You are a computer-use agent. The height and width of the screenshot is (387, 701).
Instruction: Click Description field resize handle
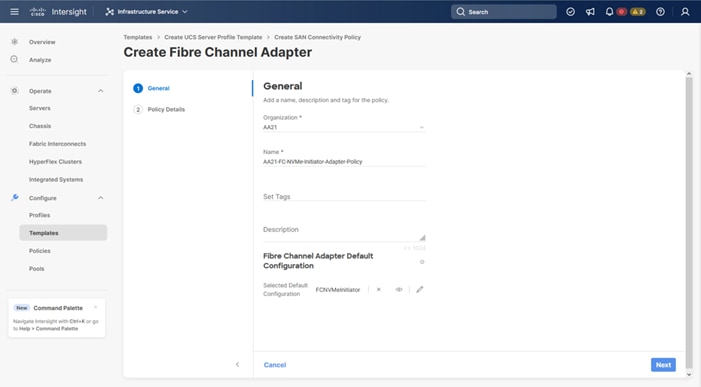tap(422, 238)
